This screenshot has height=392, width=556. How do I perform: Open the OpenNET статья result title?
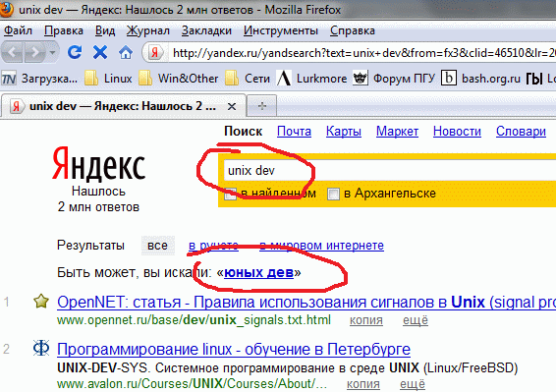point(306,303)
